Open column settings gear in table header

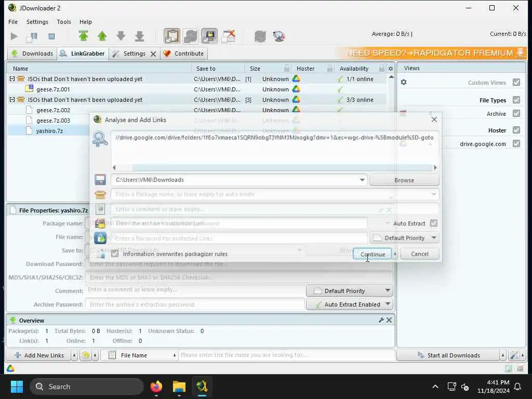coord(391,69)
